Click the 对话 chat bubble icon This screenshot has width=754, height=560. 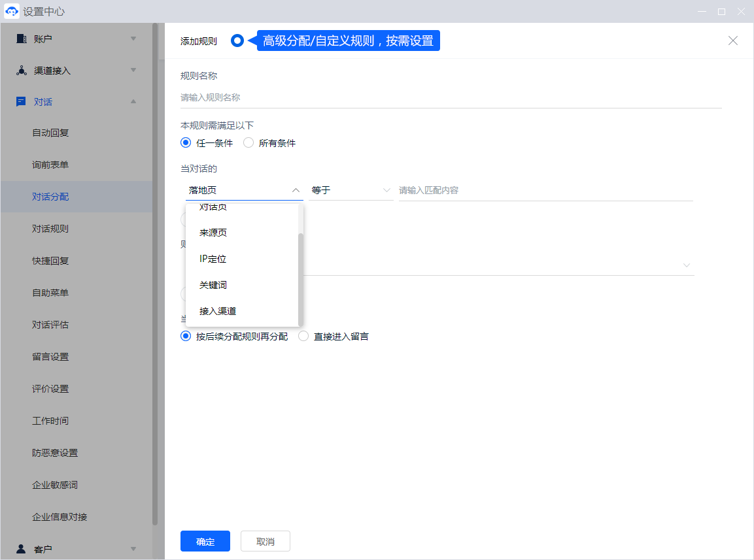coord(21,101)
